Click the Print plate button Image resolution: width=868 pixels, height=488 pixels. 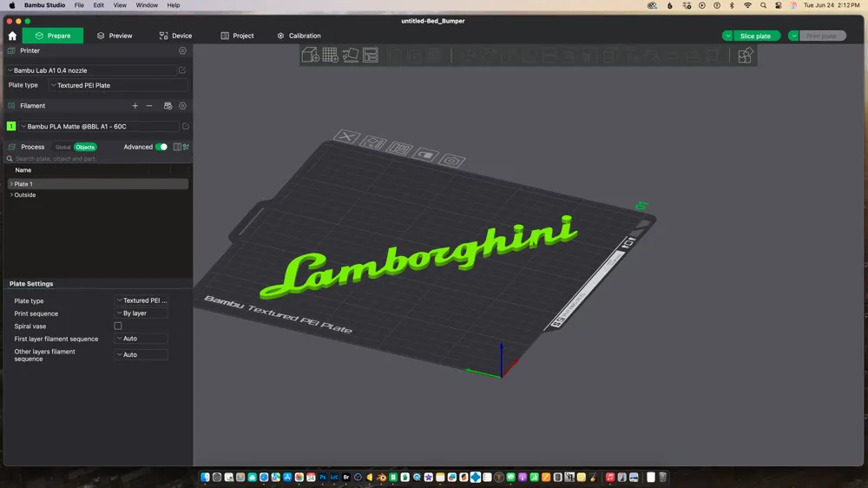(821, 36)
